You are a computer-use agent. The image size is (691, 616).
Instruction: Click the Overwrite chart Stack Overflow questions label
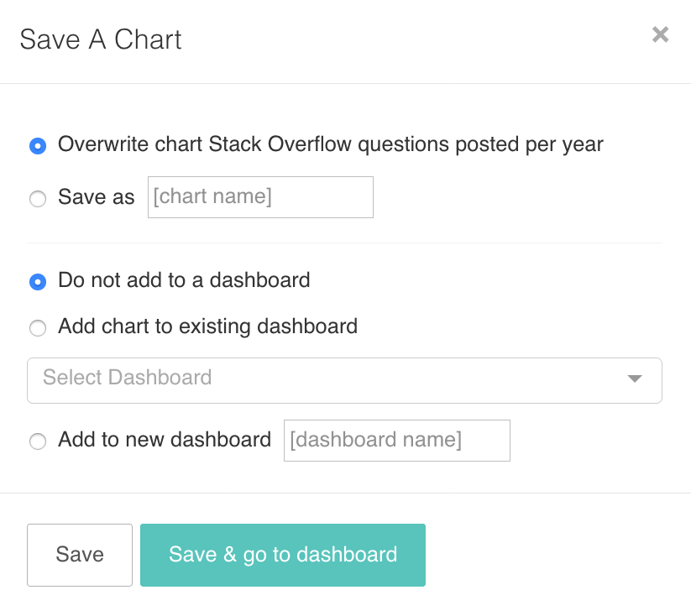coord(331,144)
